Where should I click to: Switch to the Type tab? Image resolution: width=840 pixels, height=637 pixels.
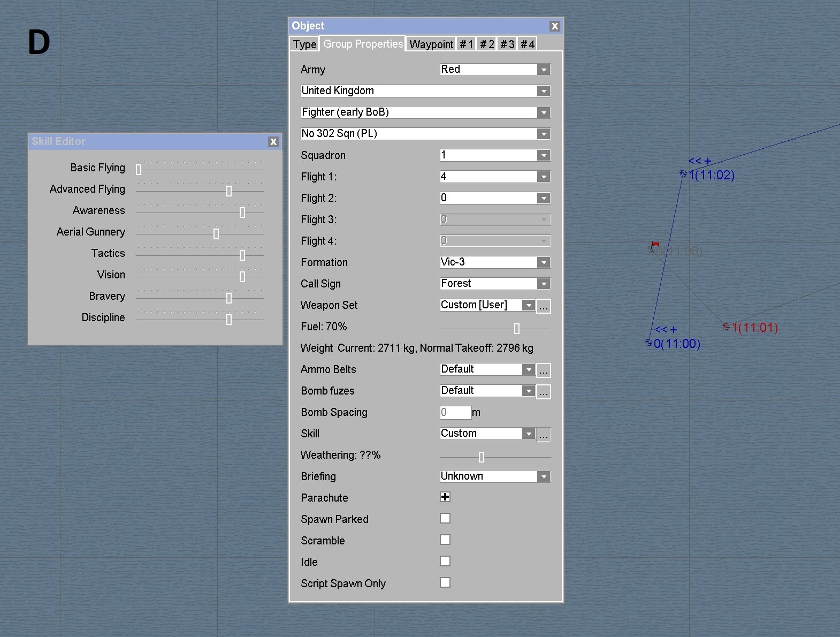pyautogui.click(x=305, y=44)
